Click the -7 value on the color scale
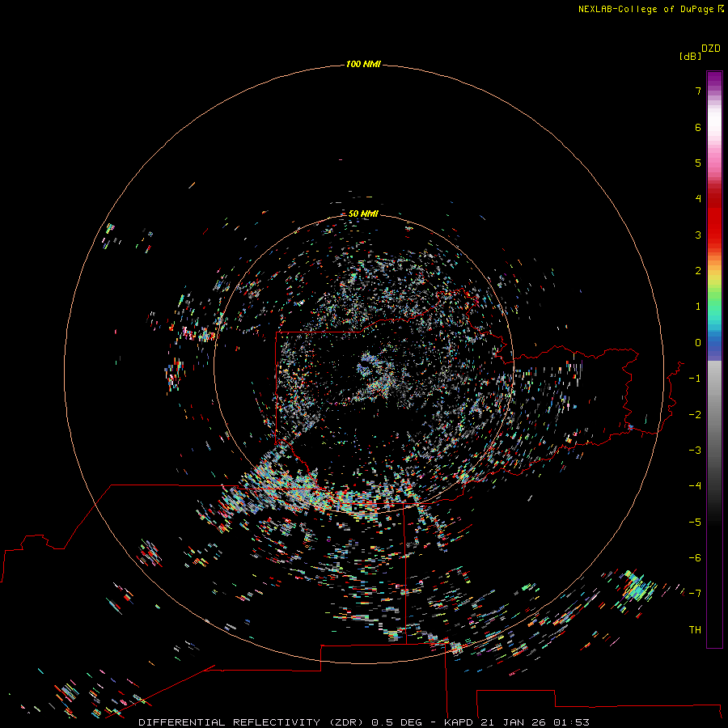The height and width of the screenshot is (728, 728). pyautogui.click(x=695, y=594)
